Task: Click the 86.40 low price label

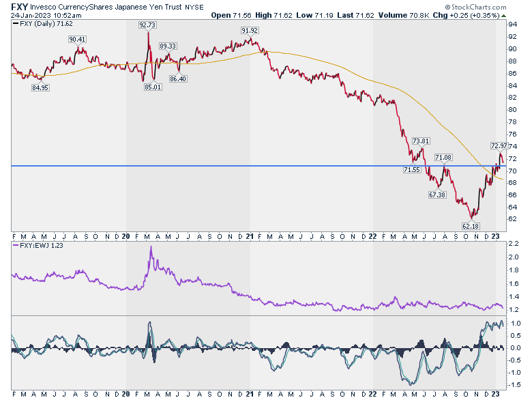Action: (178, 78)
